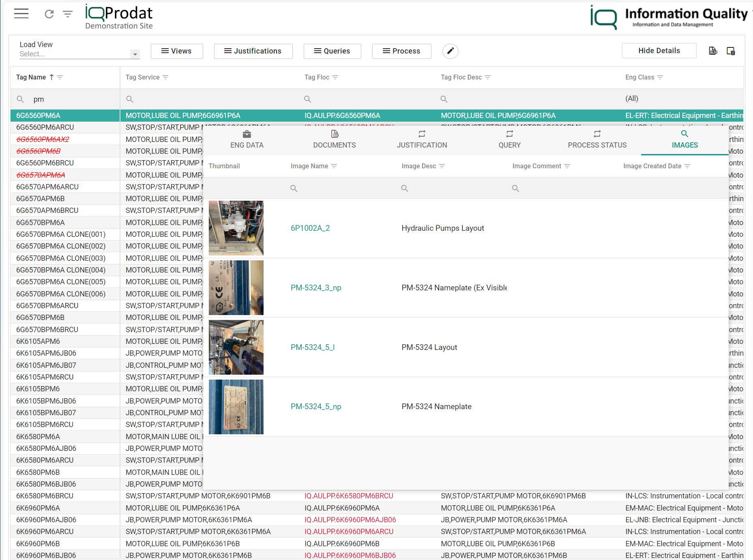Open the PROCESS STATUS tab

596,139
